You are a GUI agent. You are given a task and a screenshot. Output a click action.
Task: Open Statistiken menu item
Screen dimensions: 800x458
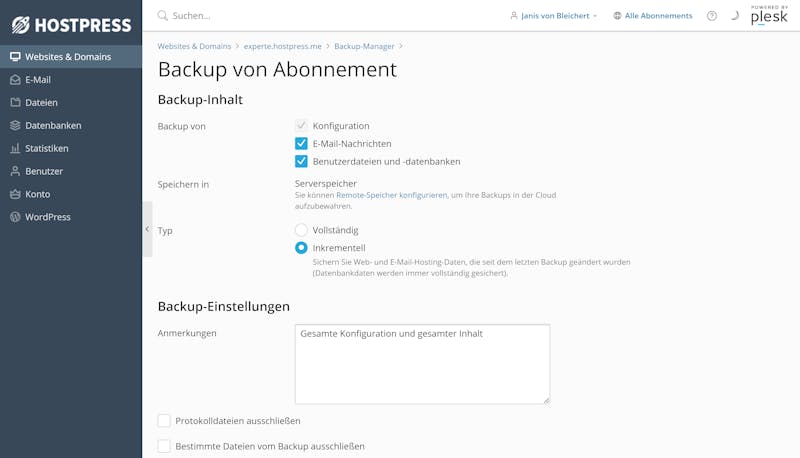pyautogui.click(x=71, y=148)
